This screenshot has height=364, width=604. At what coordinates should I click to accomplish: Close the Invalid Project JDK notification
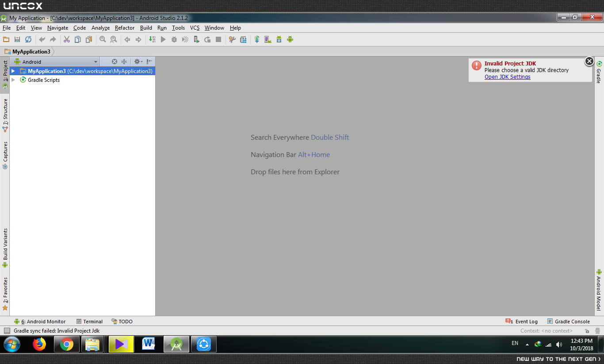589,61
